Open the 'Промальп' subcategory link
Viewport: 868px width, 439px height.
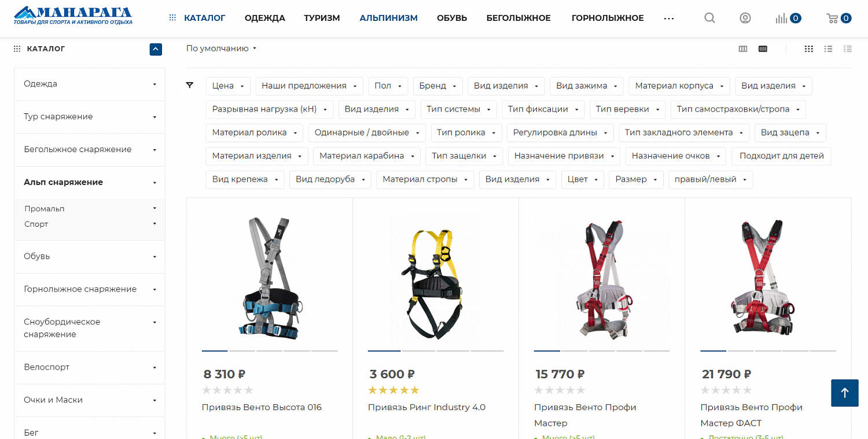click(45, 208)
